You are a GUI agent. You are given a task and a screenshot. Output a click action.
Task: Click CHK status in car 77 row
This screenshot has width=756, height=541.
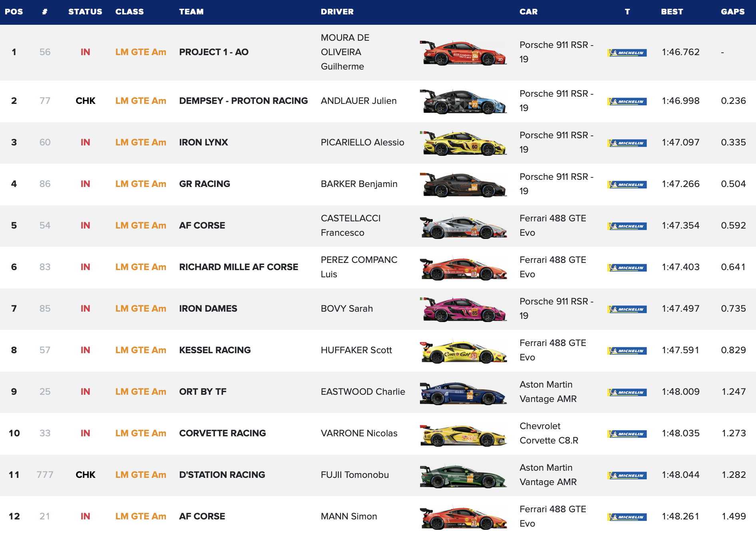[x=86, y=101]
